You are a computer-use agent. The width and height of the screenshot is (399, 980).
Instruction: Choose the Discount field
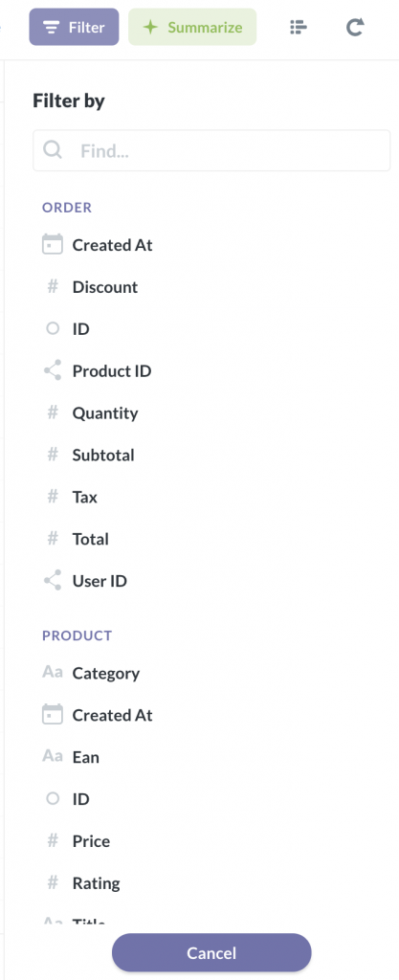coord(105,287)
